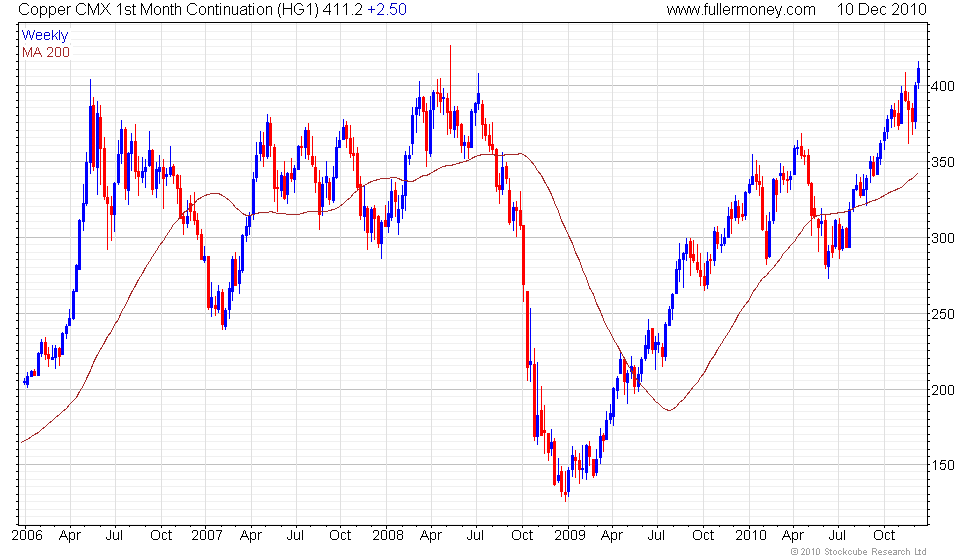Click the last price value 411.2
Screen dimensions: 980x560
342,9
